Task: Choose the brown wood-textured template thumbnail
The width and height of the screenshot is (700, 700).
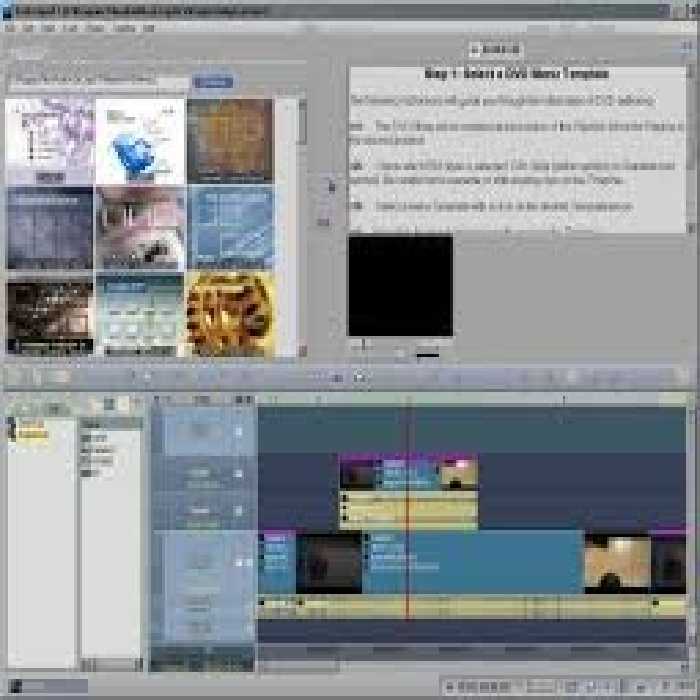Action: pos(229,141)
